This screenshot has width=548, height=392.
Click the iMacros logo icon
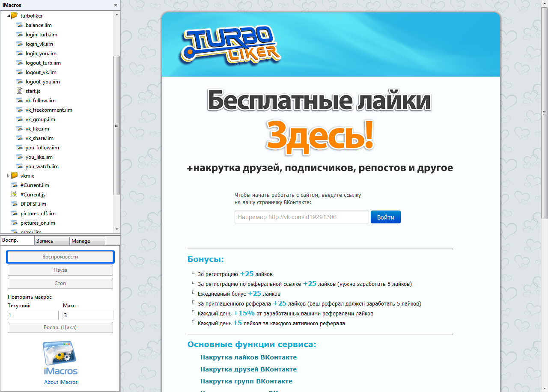60,356
